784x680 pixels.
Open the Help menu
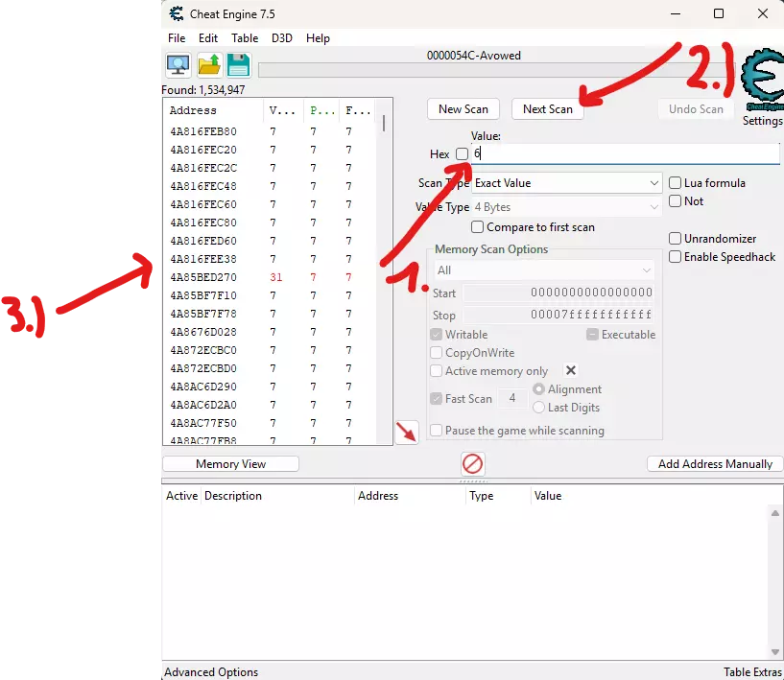[318, 38]
